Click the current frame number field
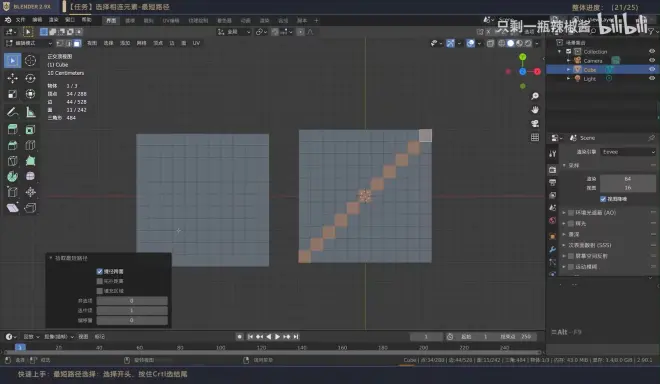 click(426, 336)
